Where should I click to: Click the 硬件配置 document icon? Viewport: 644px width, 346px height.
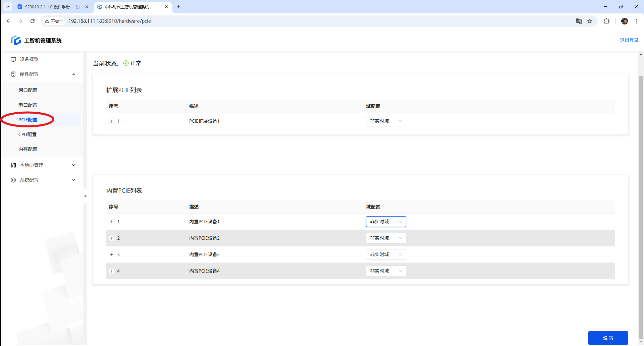(13, 74)
